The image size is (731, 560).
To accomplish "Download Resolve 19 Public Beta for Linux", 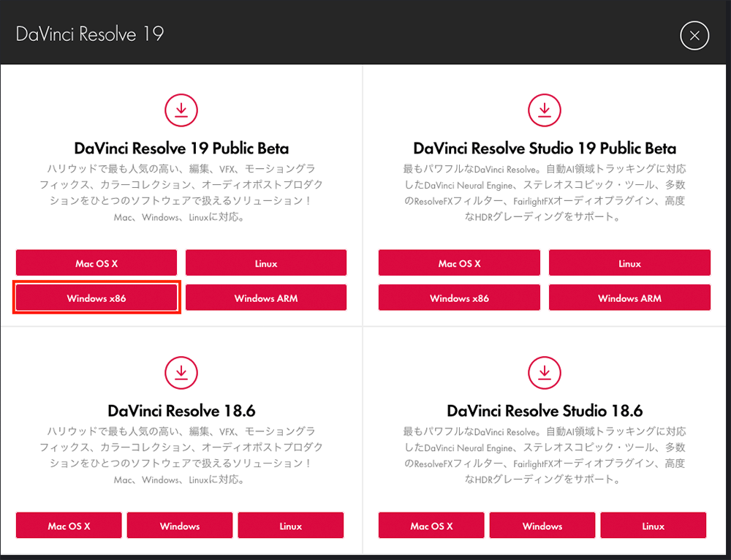I will coord(266,263).
